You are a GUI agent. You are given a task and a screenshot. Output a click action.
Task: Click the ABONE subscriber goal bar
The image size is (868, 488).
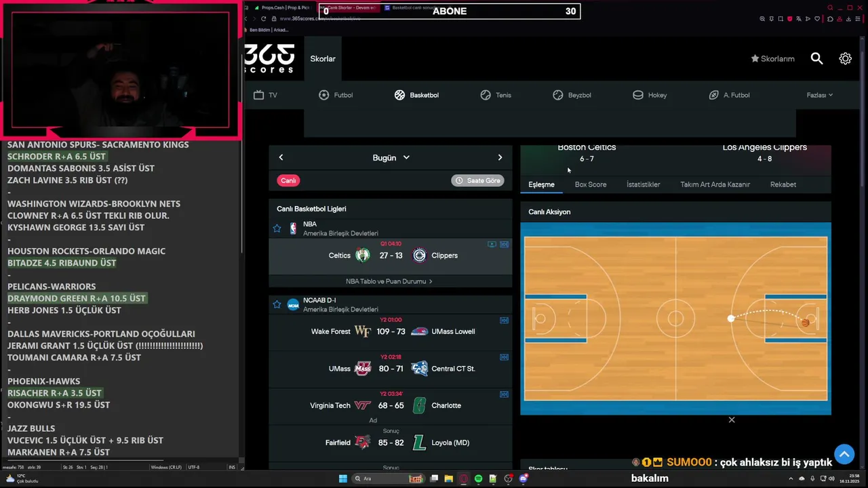click(450, 11)
